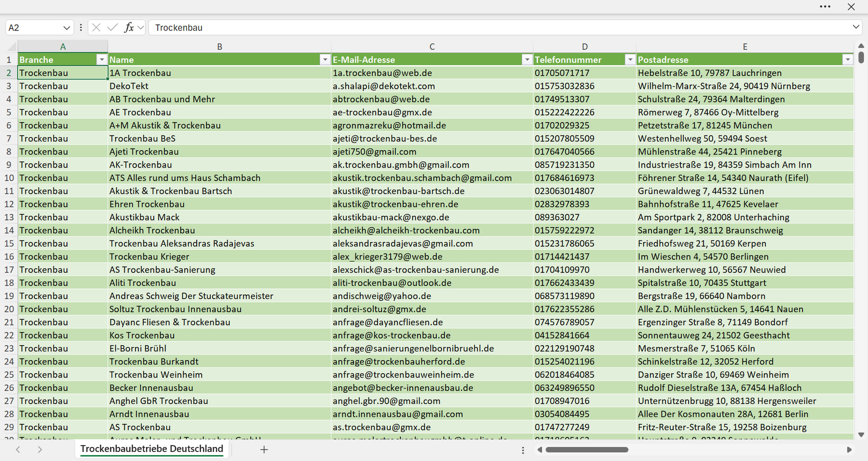
Task: Select name Alcheikh Trockenbau
Action: (219, 230)
